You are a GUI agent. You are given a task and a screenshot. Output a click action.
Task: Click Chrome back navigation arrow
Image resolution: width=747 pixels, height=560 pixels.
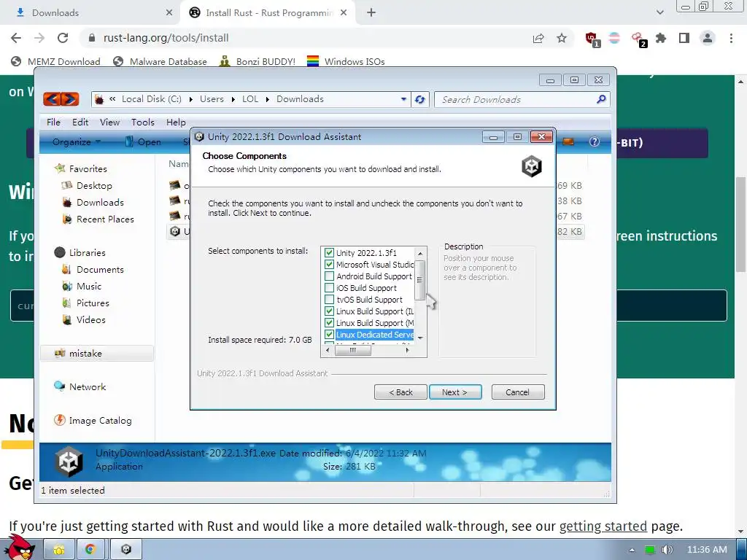[16, 38]
